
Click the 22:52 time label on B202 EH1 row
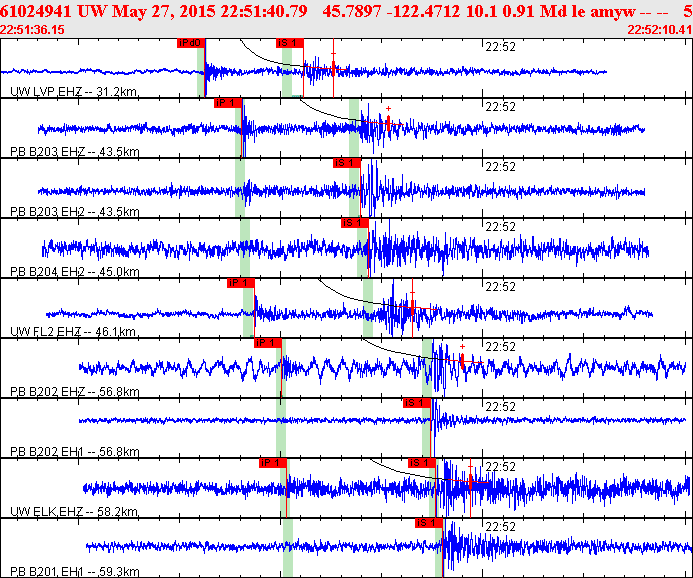(x=500, y=407)
